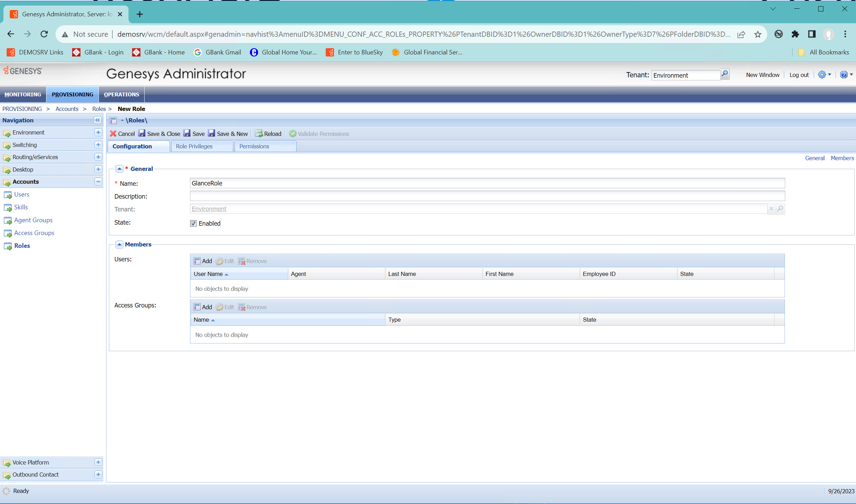The height and width of the screenshot is (504, 856).
Task: Click Accounts in the breadcrumb
Action: (67, 109)
